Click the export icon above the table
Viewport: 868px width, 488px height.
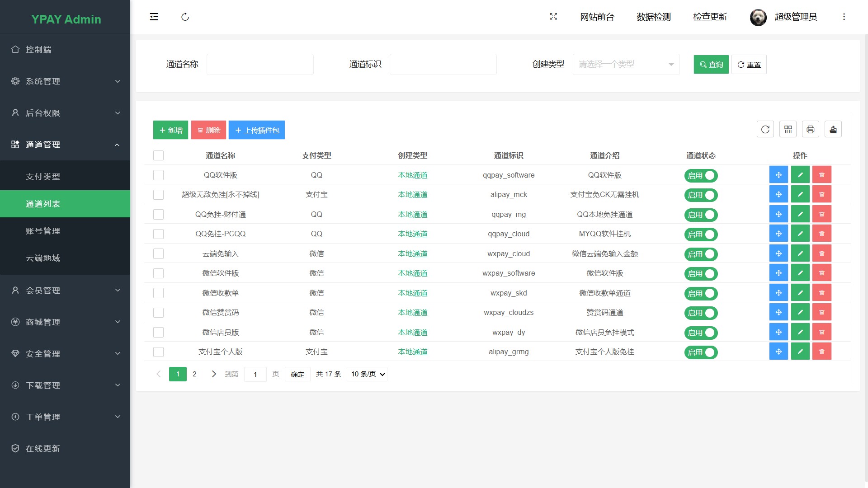click(x=833, y=129)
